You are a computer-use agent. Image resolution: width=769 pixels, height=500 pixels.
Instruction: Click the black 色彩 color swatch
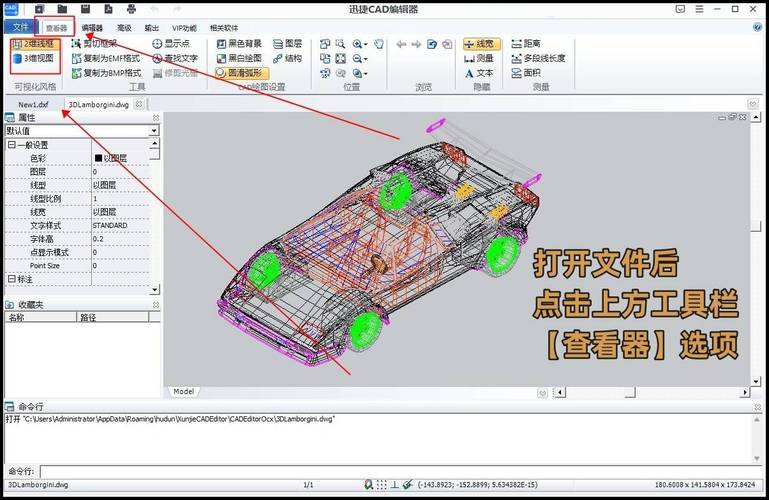pyautogui.click(x=98, y=158)
